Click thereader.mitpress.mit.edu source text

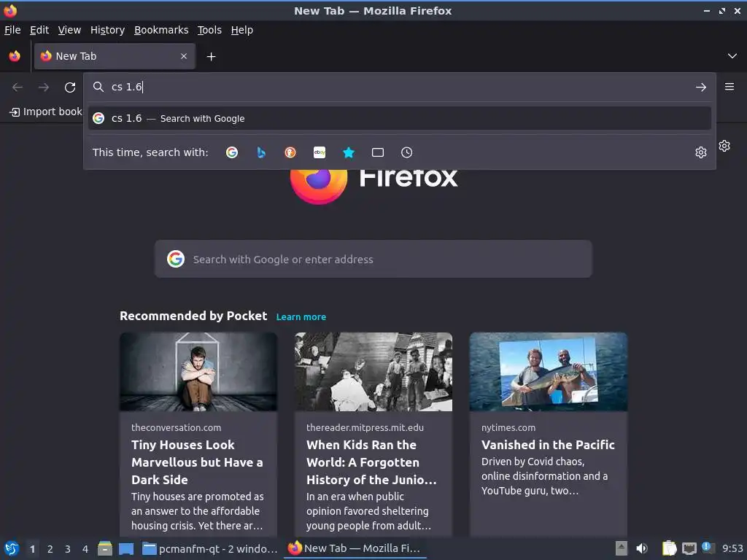coord(365,427)
